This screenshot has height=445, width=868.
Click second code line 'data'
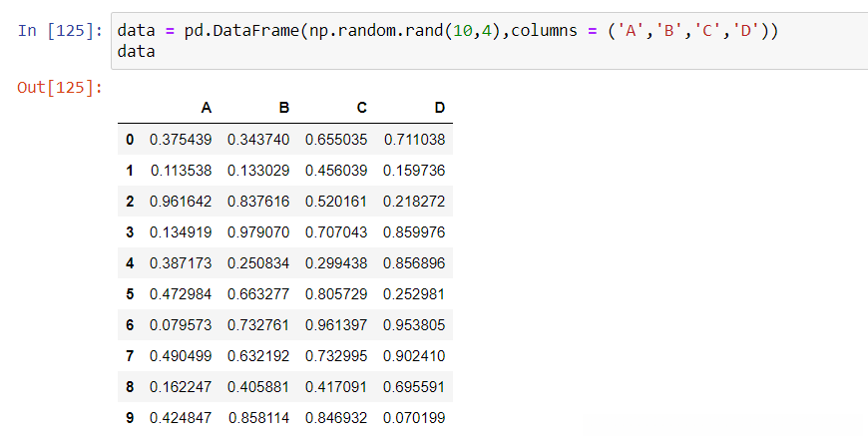pos(136,52)
